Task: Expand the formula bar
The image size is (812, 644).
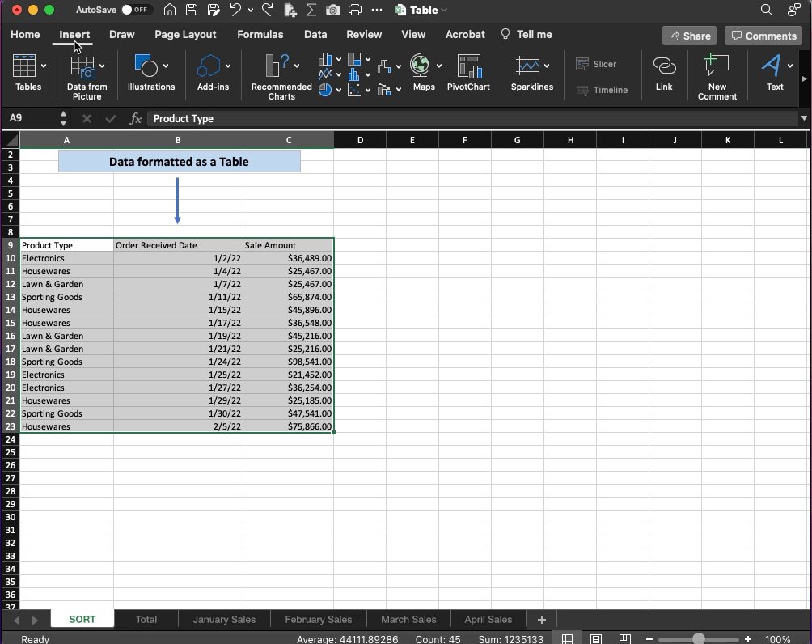Action: point(804,118)
